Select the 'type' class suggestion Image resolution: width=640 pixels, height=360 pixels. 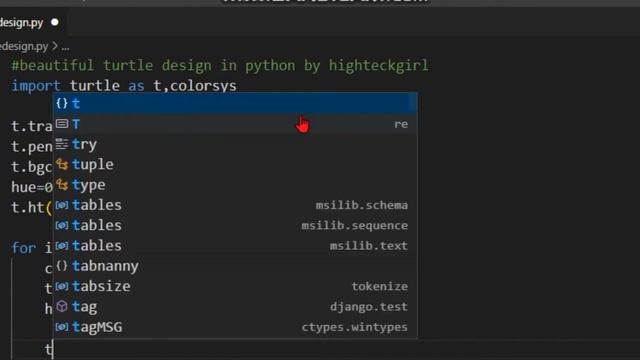point(236,185)
